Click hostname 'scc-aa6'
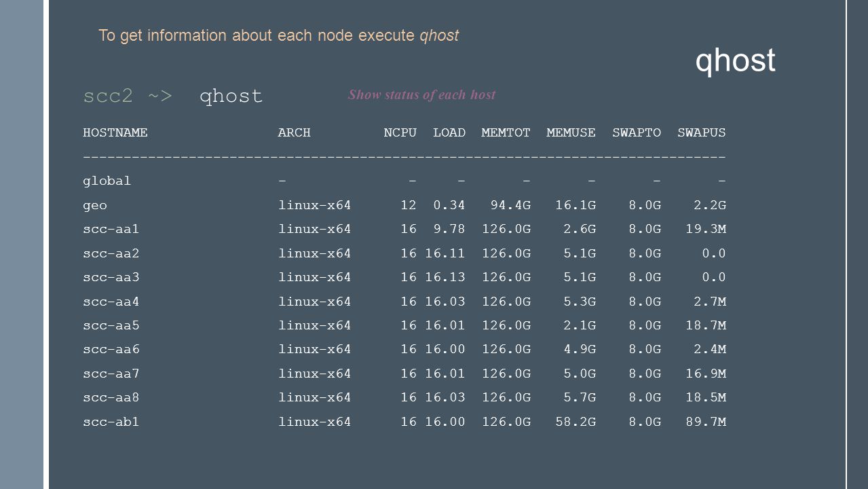The width and height of the screenshot is (868, 489). click(111, 350)
